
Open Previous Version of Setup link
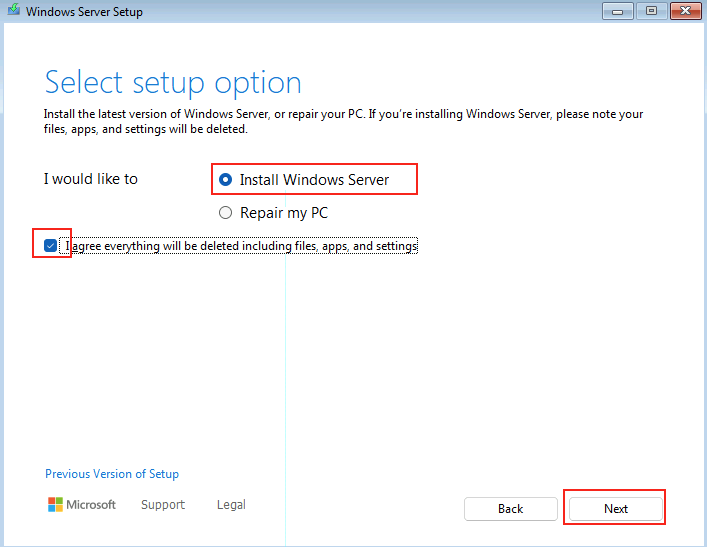tap(112, 474)
